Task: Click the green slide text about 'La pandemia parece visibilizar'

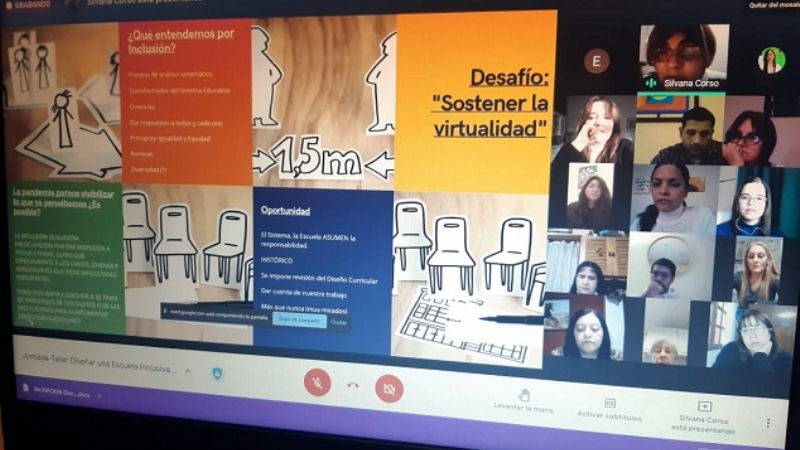Action: 63,202
